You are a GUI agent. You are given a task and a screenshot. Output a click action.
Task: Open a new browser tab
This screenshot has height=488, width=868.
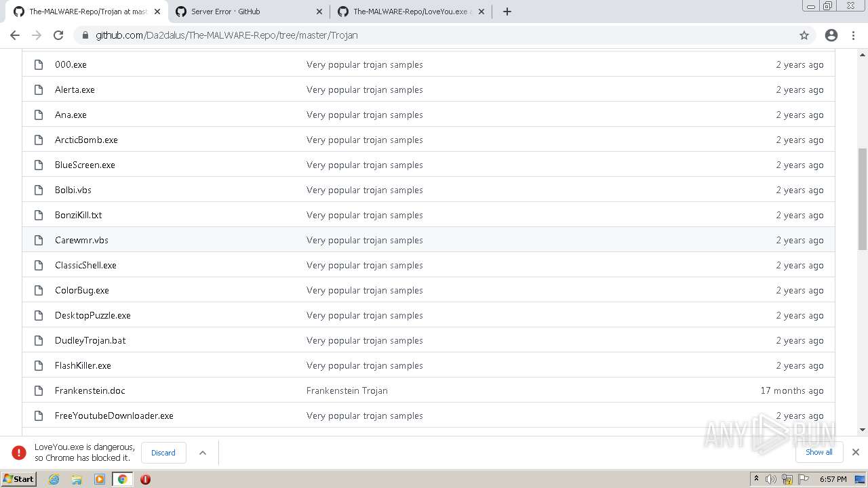[507, 12]
